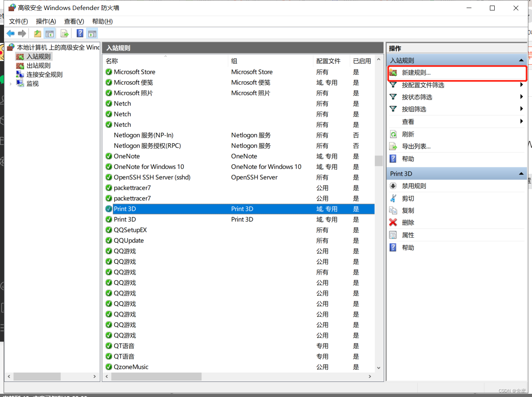Image resolution: width=532 pixels, height=397 pixels.
Task: Select 连接安全规则 in the left tree
Action: pyautogui.click(x=45, y=74)
